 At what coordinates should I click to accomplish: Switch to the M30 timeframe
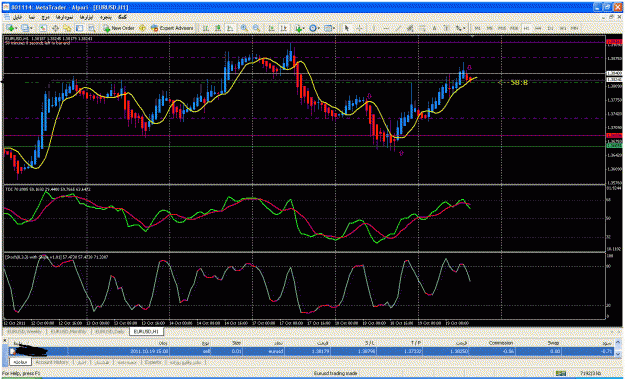click(514, 28)
